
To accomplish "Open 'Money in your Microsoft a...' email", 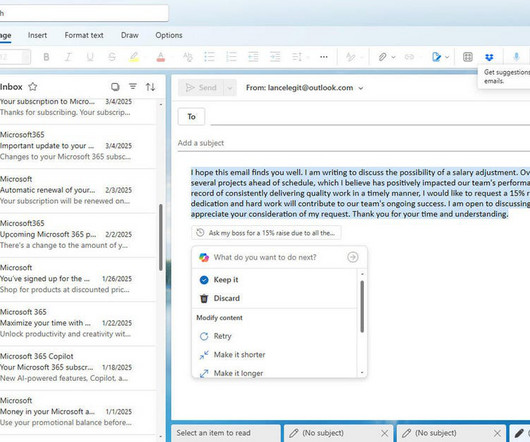I will tap(78, 412).
